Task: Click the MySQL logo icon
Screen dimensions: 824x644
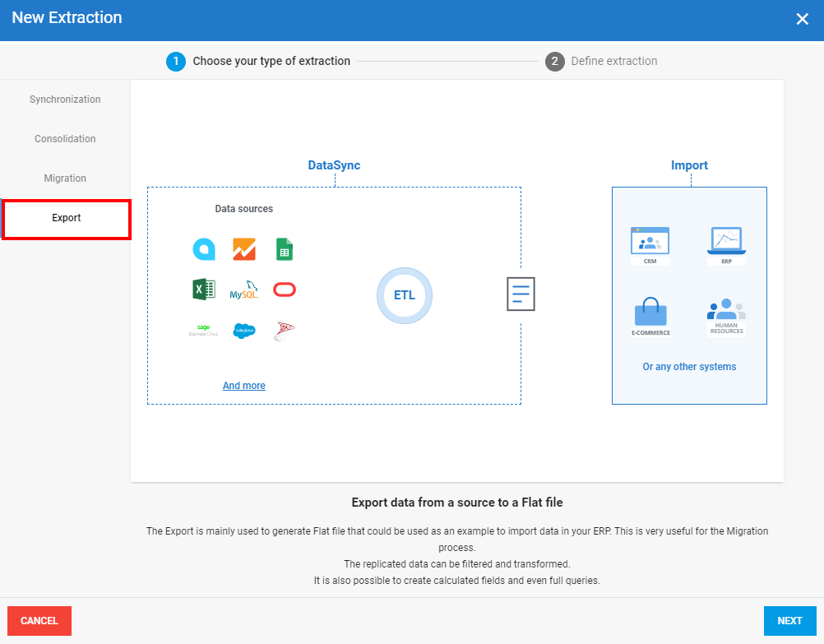Action: click(x=244, y=290)
